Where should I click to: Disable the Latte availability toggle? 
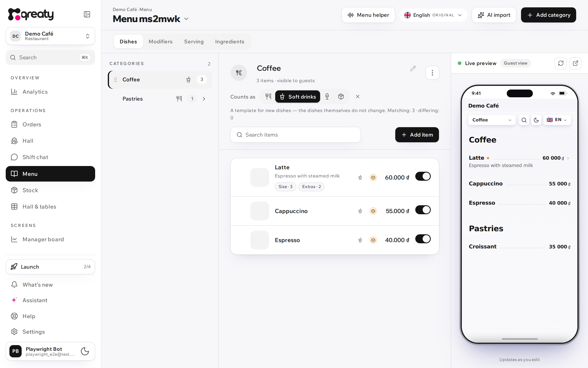tap(423, 176)
